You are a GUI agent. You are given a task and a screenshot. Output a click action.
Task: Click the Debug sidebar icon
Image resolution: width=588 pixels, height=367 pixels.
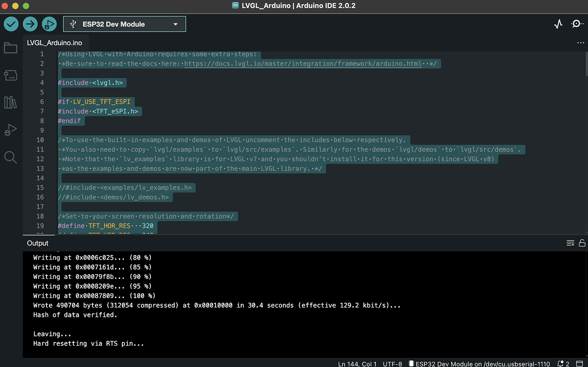[x=11, y=129]
